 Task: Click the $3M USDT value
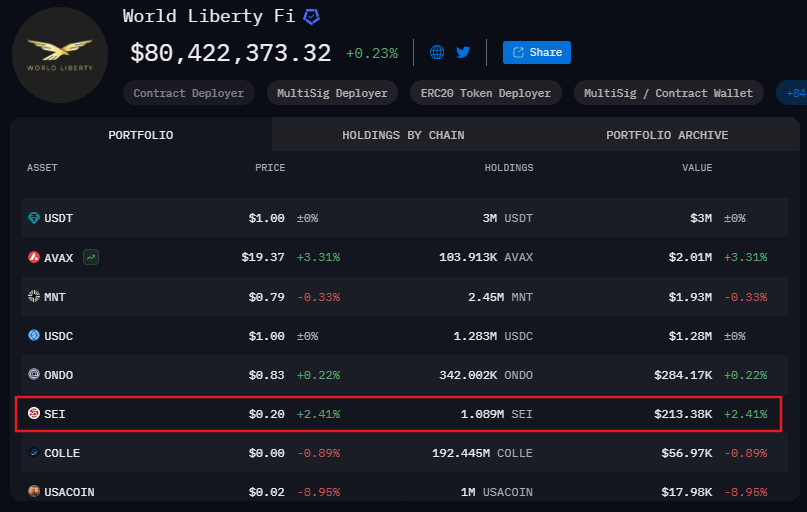click(x=701, y=218)
